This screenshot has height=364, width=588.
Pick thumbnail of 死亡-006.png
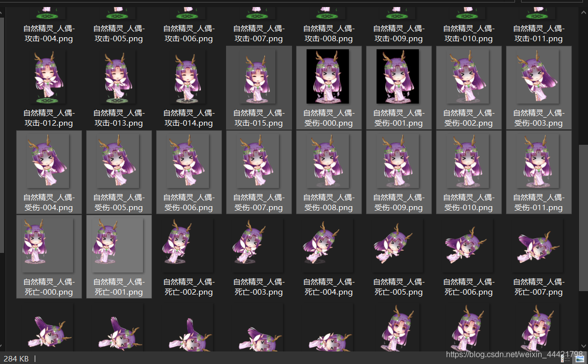(468, 246)
